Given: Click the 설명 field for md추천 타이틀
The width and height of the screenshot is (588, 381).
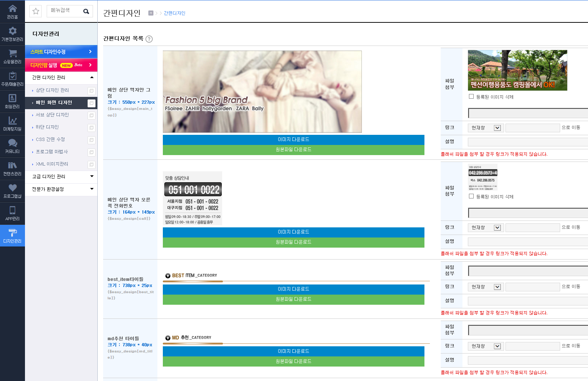Looking at the screenshot, I should pyautogui.click(x=528, y=360).
